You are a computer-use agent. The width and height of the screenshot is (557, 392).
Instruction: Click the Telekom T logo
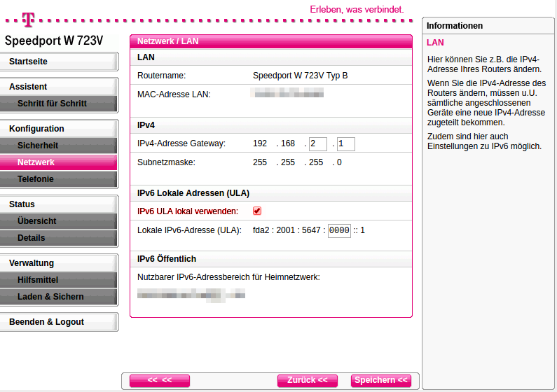[x=28, y=17]
